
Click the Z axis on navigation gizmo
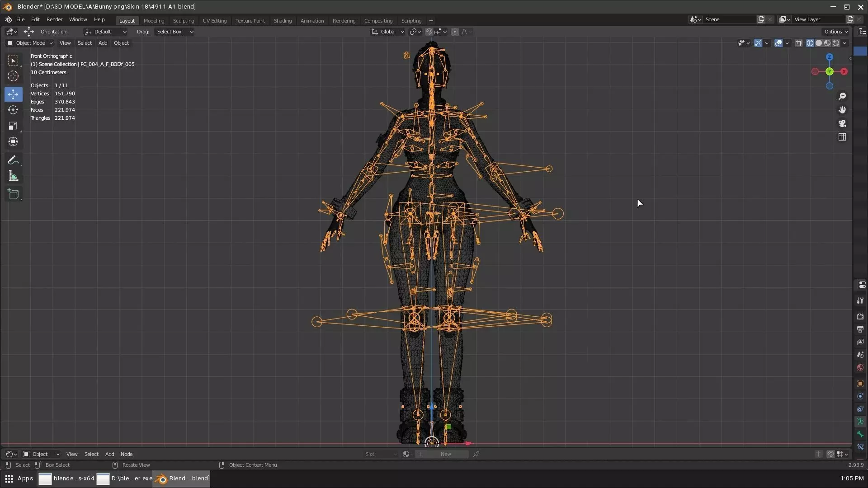click(830, 57)
